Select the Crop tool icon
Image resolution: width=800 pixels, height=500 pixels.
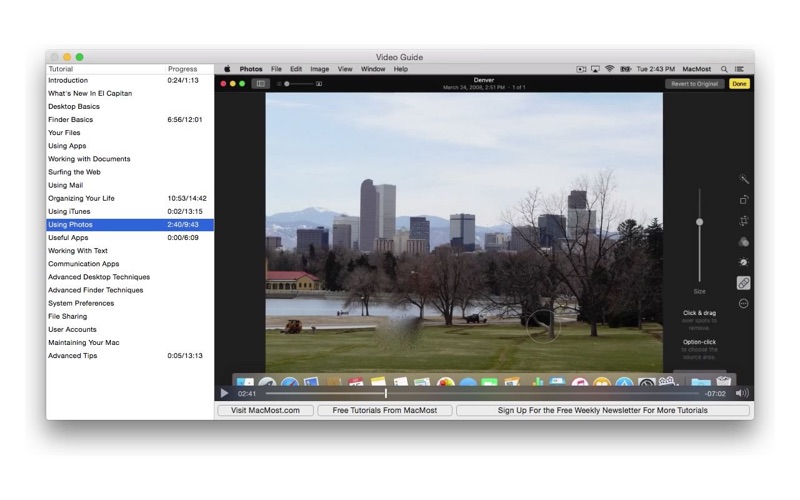[743, 220]
